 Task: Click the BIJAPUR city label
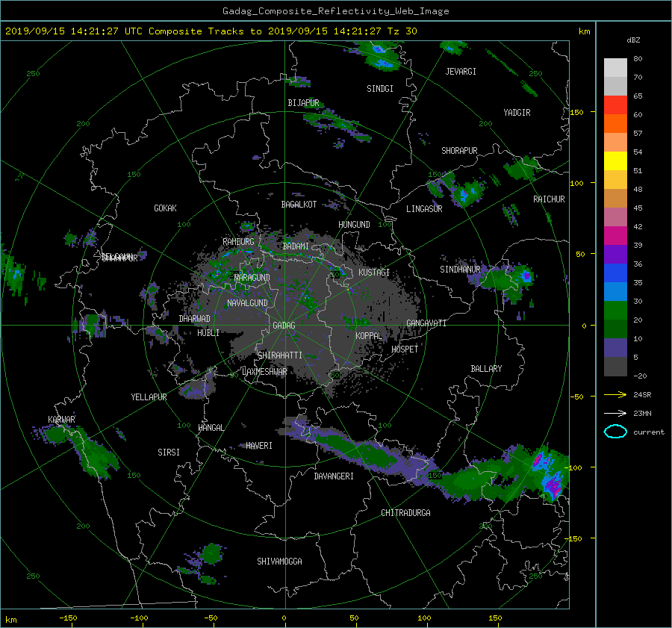(x=303, y=103)
